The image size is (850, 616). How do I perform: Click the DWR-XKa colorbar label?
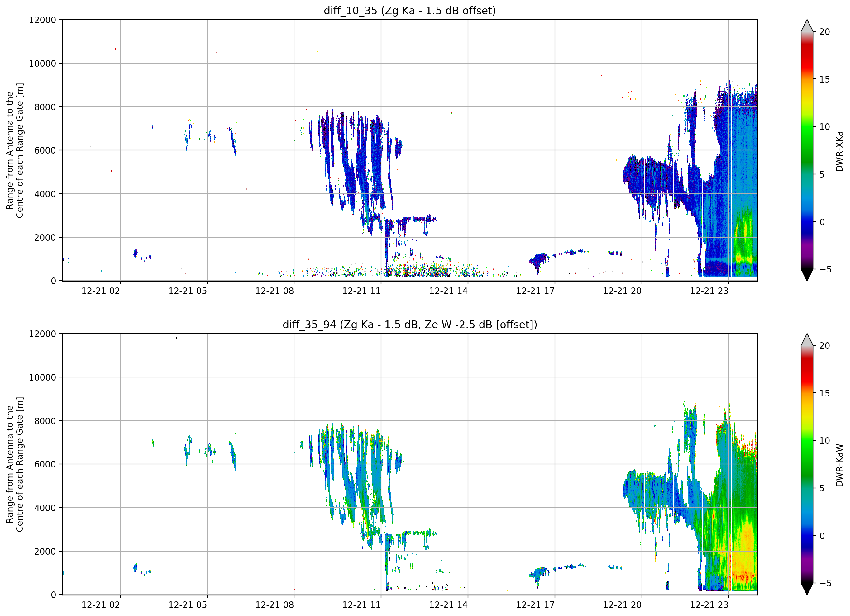(839, 151)
